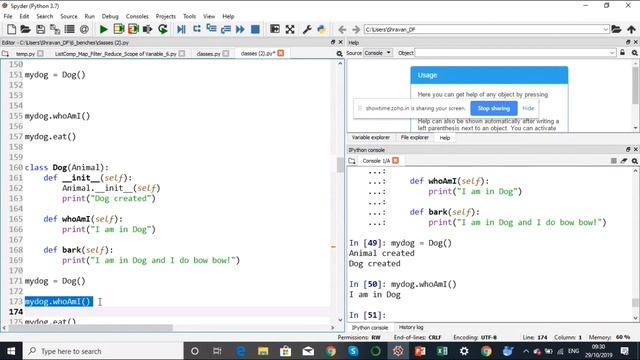This screenshot has height=360, width=640.
Task: Open the Source menu
Action: pyautogui.click(x=69, y=16)
